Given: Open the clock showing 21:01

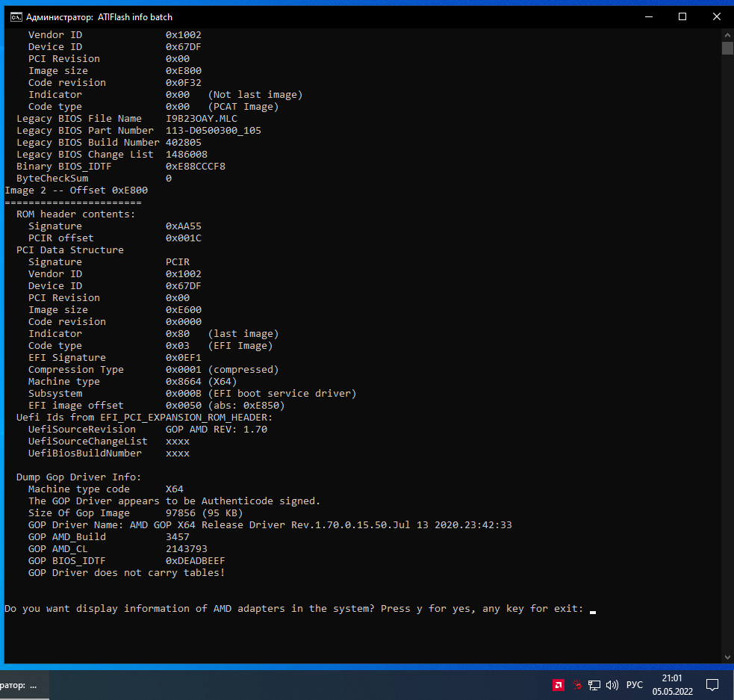Looking at the screenshot, I should 672,684.
